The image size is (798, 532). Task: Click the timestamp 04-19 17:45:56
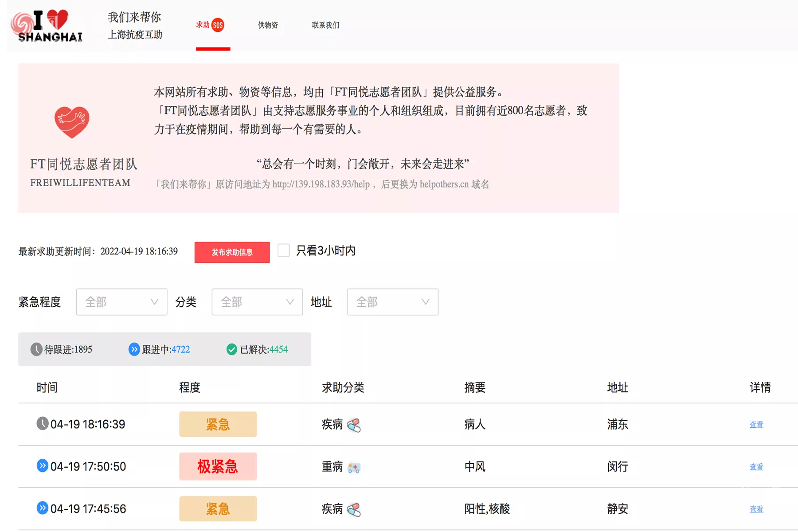pyautogui.click(x=88, y=509)
